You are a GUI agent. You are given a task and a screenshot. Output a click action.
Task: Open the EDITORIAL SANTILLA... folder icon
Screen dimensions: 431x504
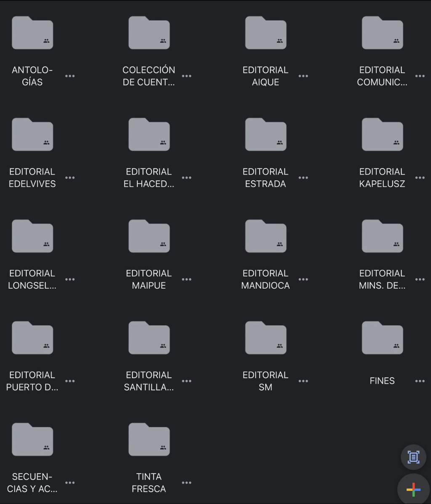(x=149, y=338)
